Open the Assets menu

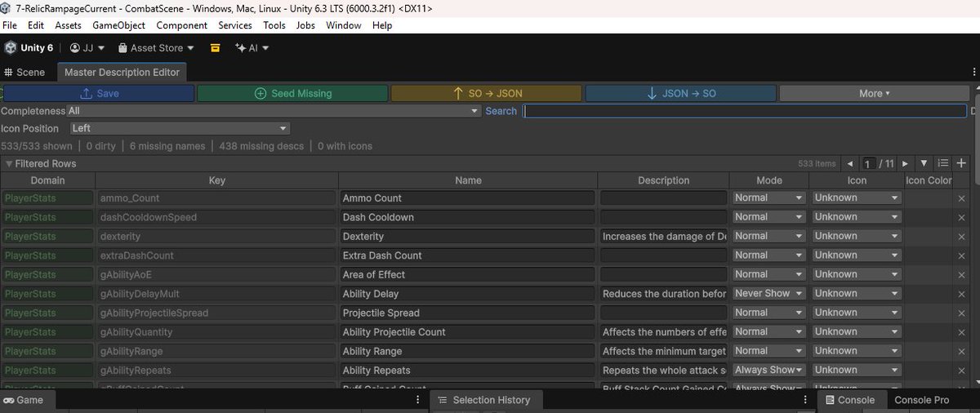click(68, 25)
